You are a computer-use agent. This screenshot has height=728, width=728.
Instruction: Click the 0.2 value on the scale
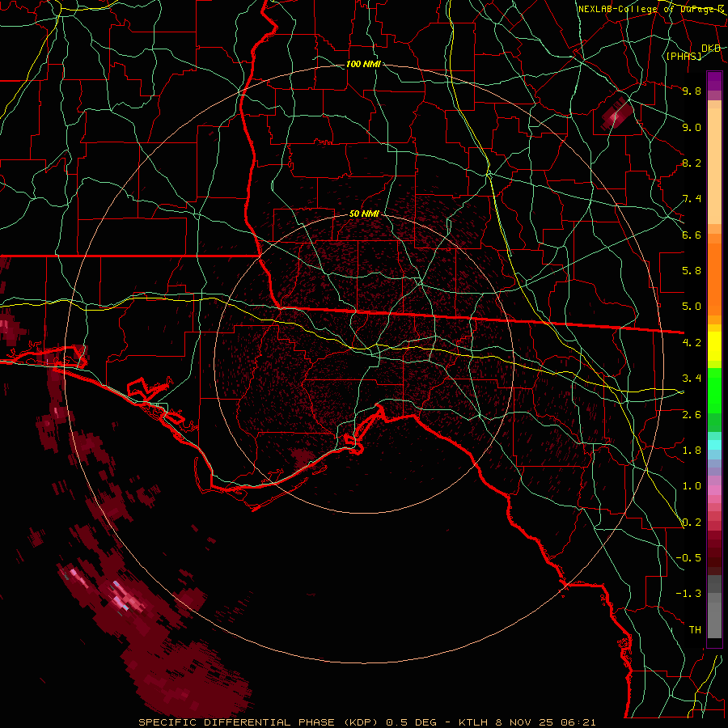pyautogui.click(x=692, y=523)
